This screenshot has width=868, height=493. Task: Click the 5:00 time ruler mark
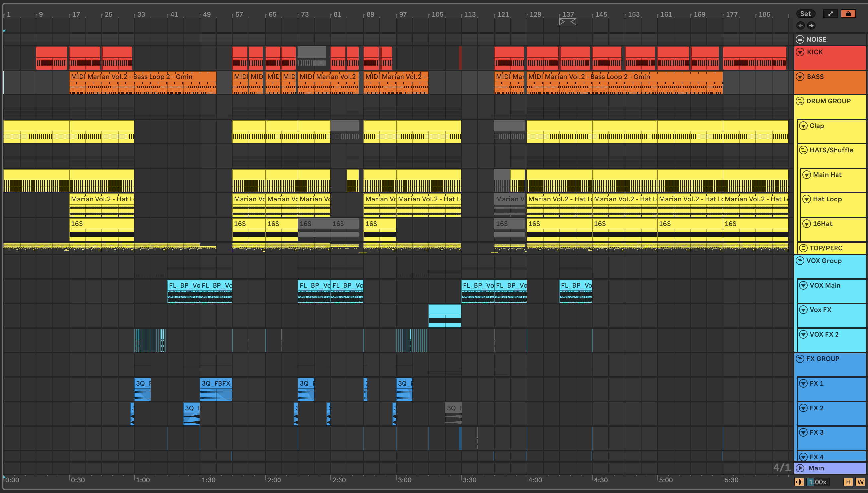pyautogui.click(x=666, y=480)
